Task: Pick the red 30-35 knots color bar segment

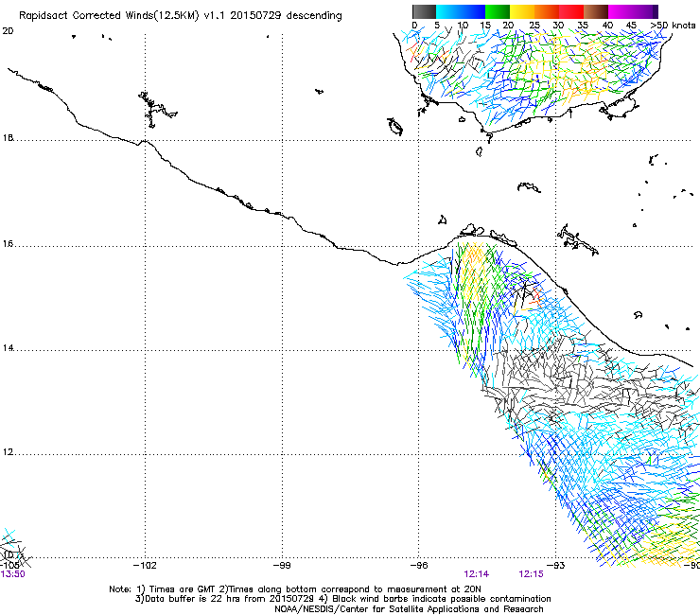Action: 571,11
